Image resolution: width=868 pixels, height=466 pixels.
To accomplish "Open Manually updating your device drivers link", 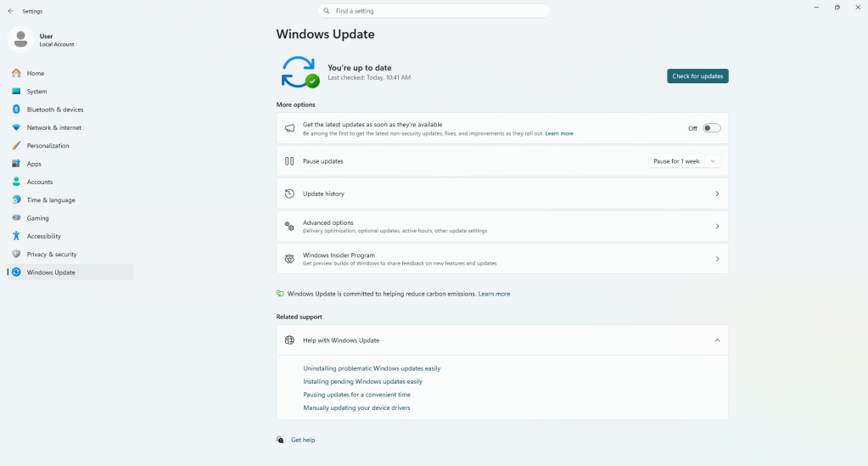I will 356,407.
